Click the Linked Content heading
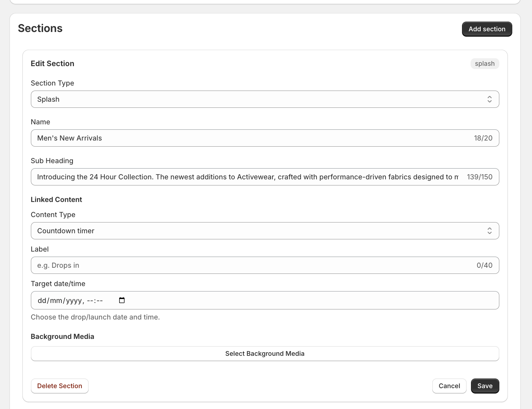This screenshot has height=409, width=532. point(56,199)
